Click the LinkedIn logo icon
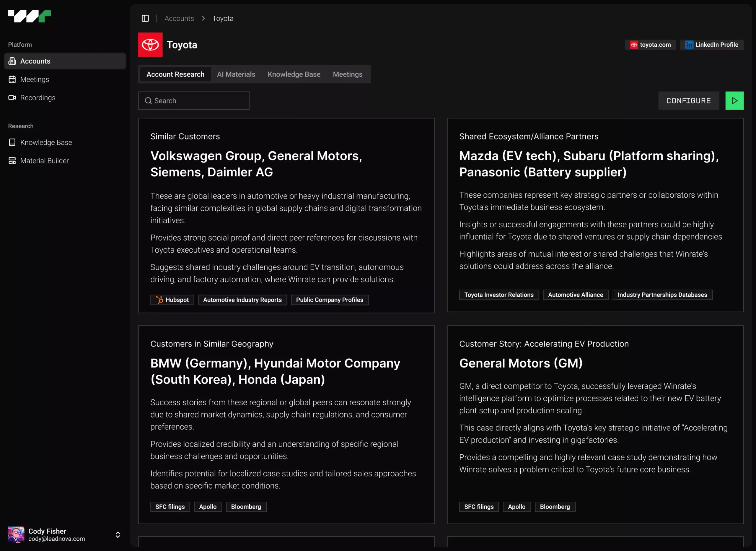The width and height of the screenshot is (756, 551). click(x=689, y=45)
